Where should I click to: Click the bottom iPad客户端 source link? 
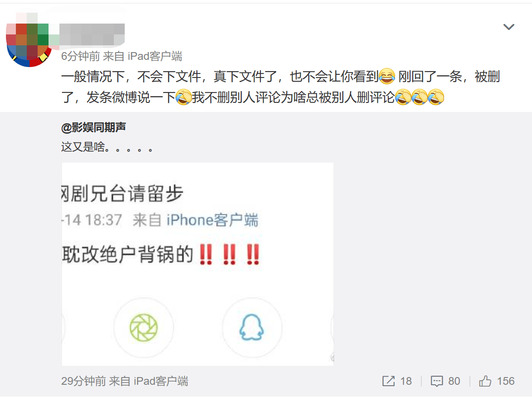tap(161, 381)
